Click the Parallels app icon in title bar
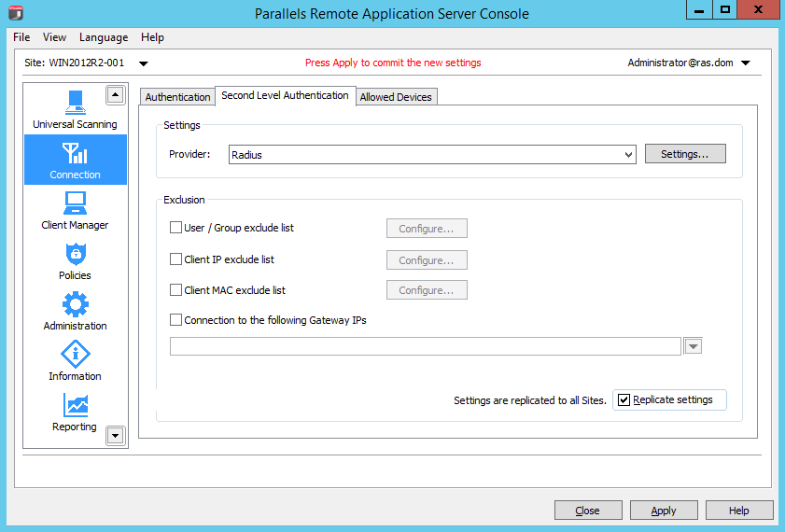 coord(16,12)
